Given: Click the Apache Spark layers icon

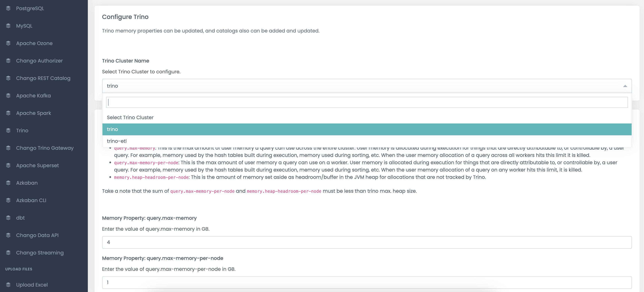Looking at the screenshot, I should tap(8, 113).
